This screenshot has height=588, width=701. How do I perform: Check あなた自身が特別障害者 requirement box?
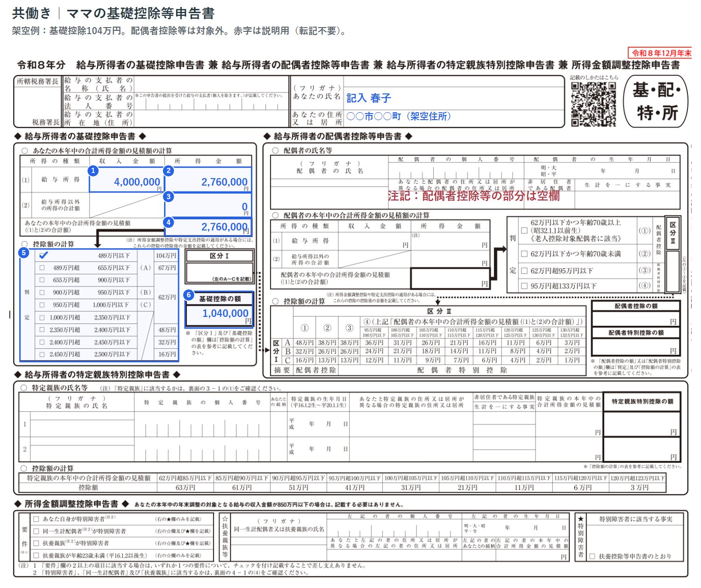pyautogui.click(x=36, y=519)
